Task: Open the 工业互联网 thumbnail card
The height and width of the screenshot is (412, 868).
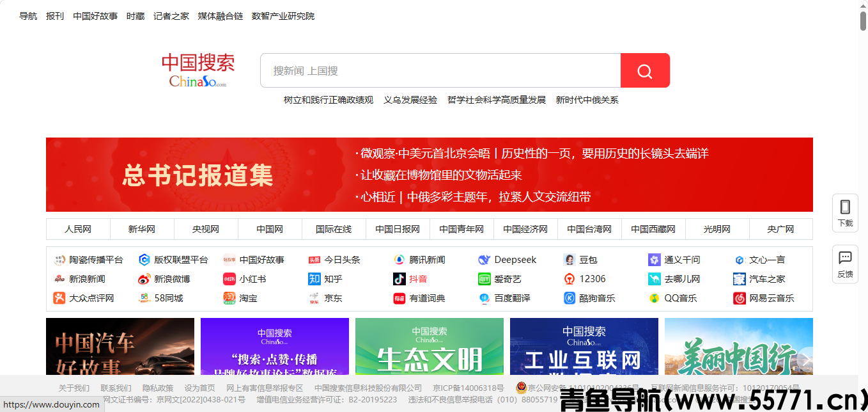Action: point(584,346)
